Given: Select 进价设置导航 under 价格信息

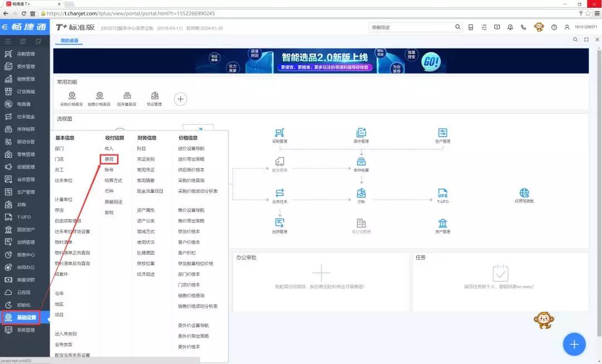Looking at the screenshot, I should tap(191, 148).
